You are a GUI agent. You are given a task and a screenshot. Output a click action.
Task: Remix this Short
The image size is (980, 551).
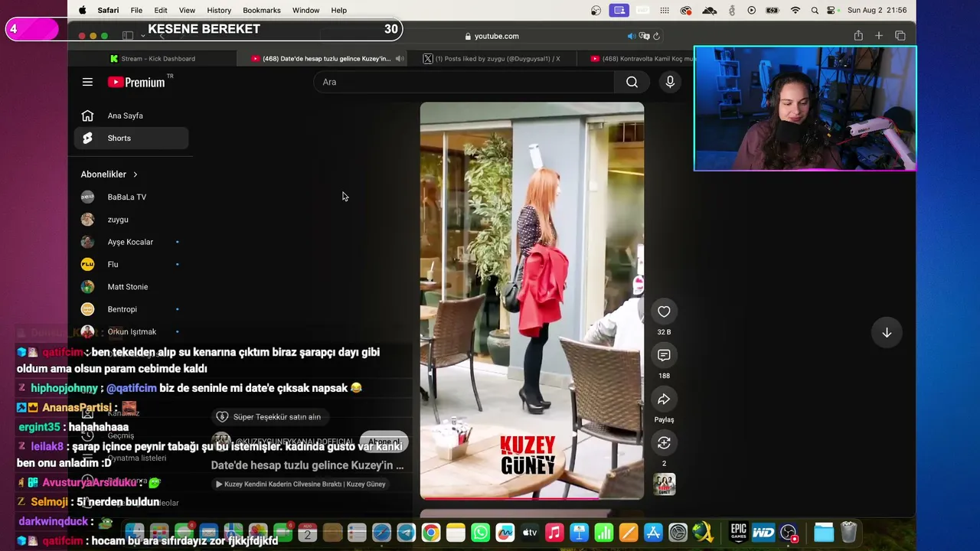(664, 442)
